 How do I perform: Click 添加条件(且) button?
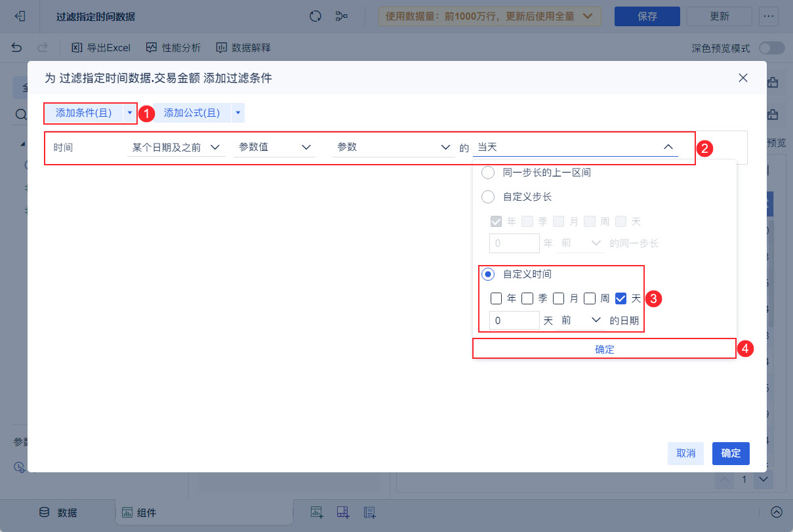tap(83, 113)
